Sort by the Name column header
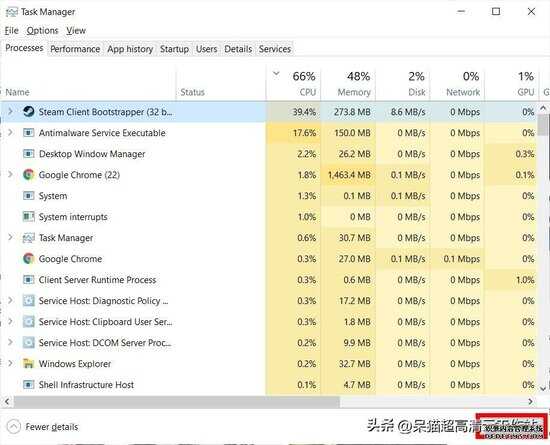 pyautogui.click(x=88, y=83)
